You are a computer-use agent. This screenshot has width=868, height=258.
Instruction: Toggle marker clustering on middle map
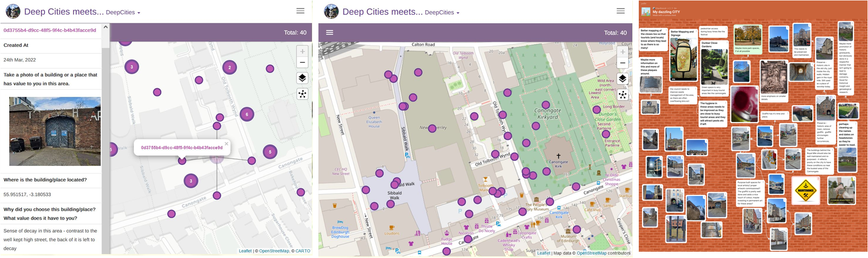[x=623, y=95]
